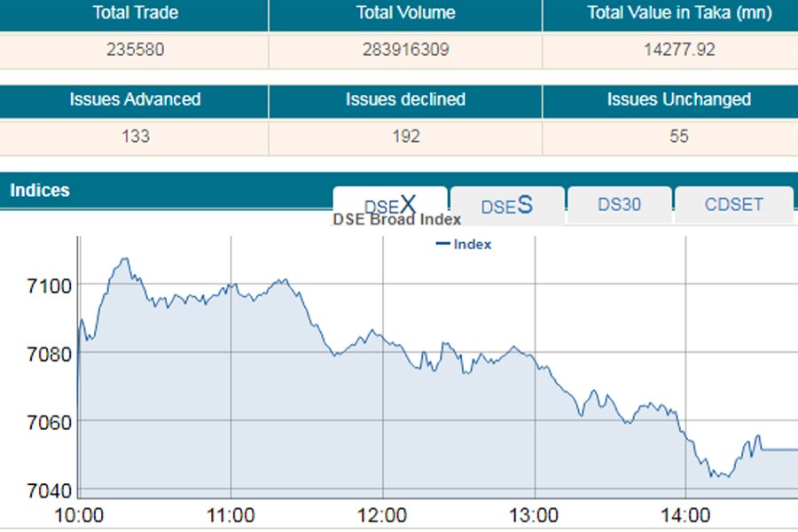The height and width of the screenshot is (532, 798).
Task: Switch to the DSEX index tab
Action: [x=390, y=205]
